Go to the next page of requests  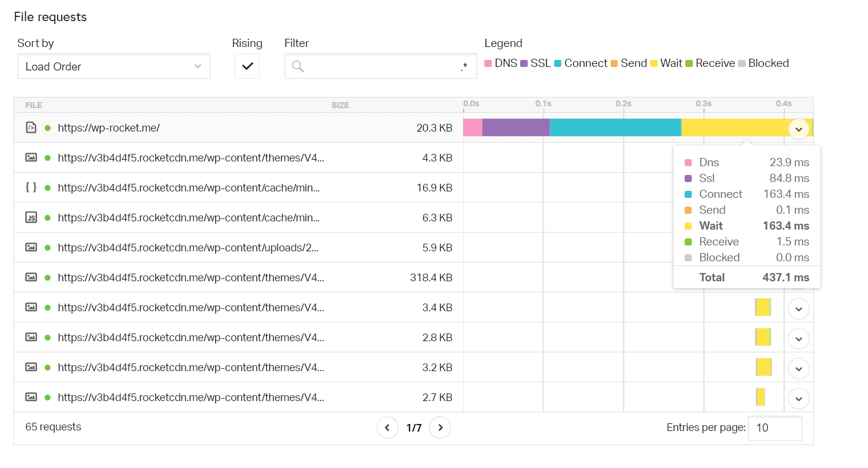[440, 427]
